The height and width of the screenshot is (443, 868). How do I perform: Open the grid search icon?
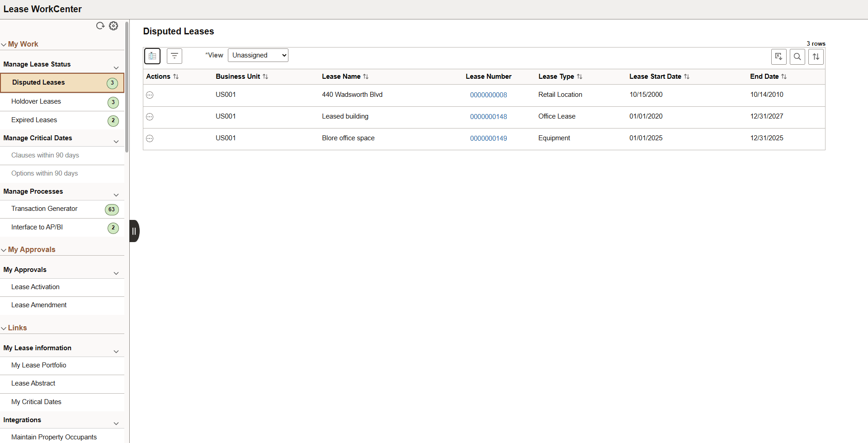pos(797,57)
